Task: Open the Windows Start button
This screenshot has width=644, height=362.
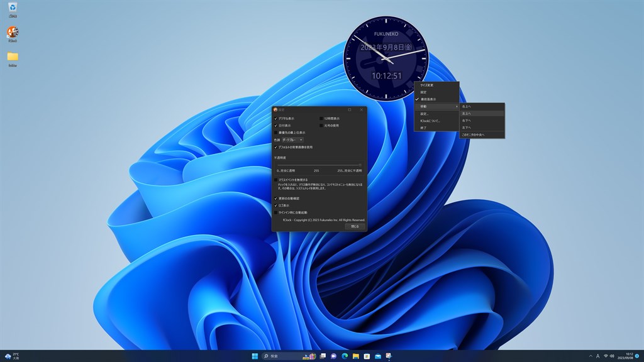Action: [x=255, y=356]
